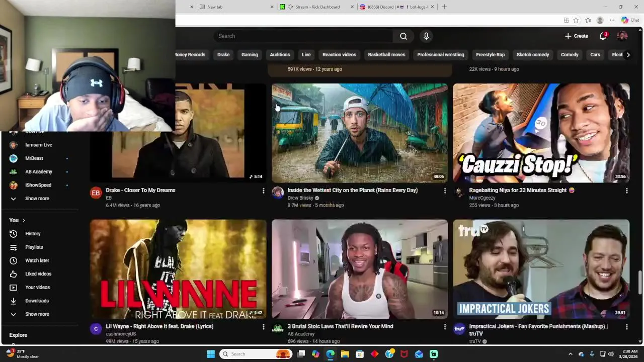This screenshot has width=644, height=362.
Task: Open EB channel avatar
Action: tap(96, 193)
